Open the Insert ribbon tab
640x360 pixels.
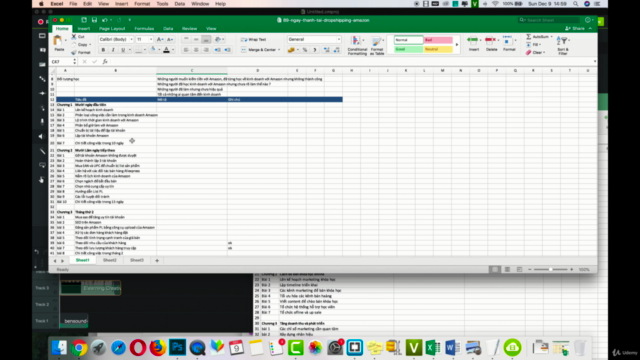click(x=84, y=29)
